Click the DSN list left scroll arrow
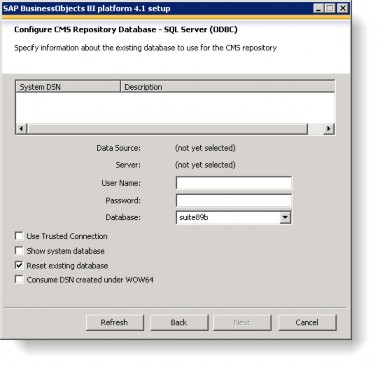 [x=21, y=128]
